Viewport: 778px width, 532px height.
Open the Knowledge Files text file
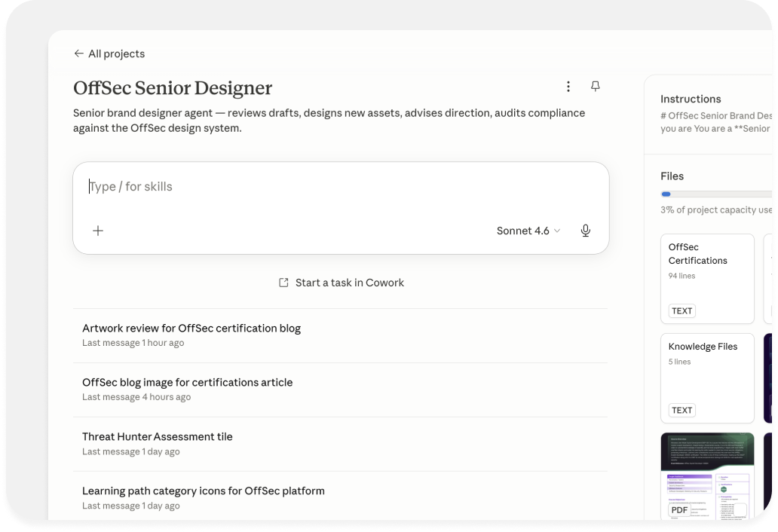pos(707,378)
